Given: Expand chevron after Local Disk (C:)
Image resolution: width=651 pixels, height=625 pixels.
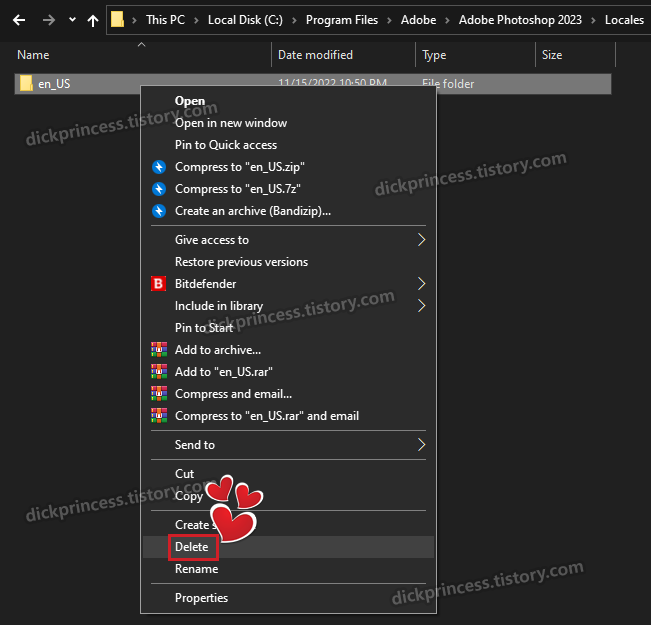Looking at the screenshot, I should (294, 20).
